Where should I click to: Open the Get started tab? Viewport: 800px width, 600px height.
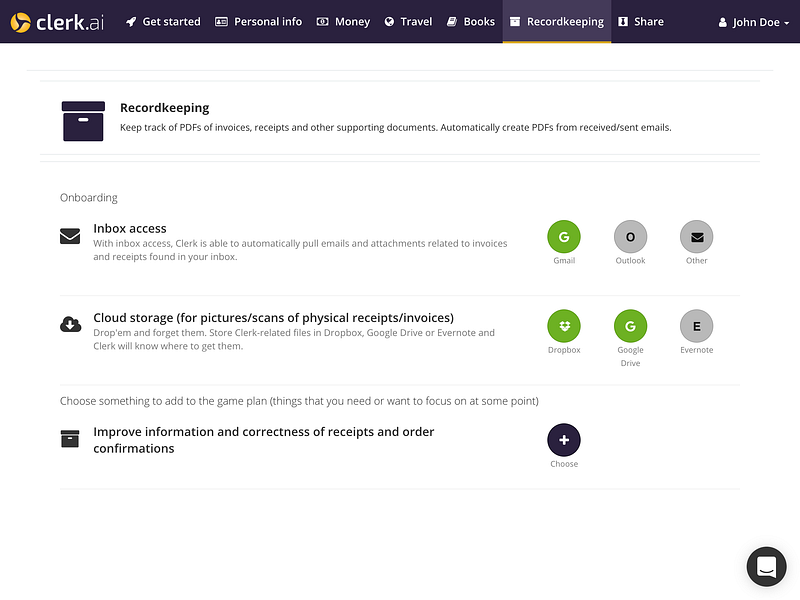tap(163, 21)
